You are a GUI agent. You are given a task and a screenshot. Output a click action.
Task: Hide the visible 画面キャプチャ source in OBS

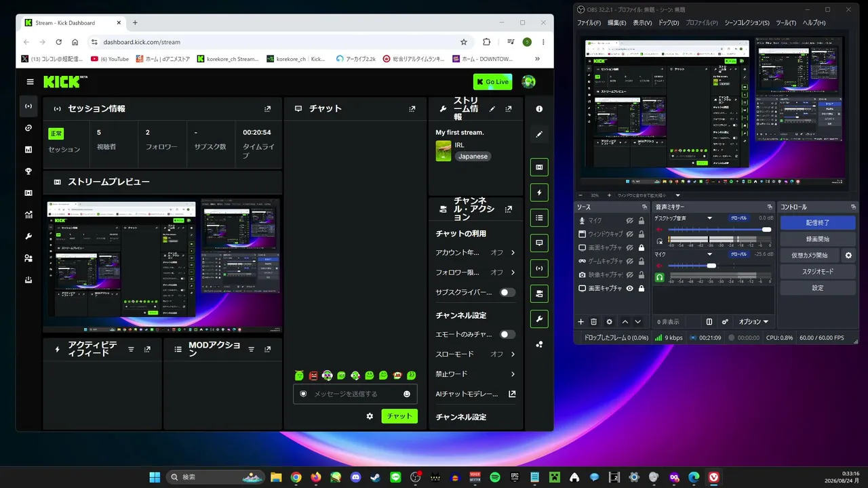pyautogui.click(x=629, y=288)
